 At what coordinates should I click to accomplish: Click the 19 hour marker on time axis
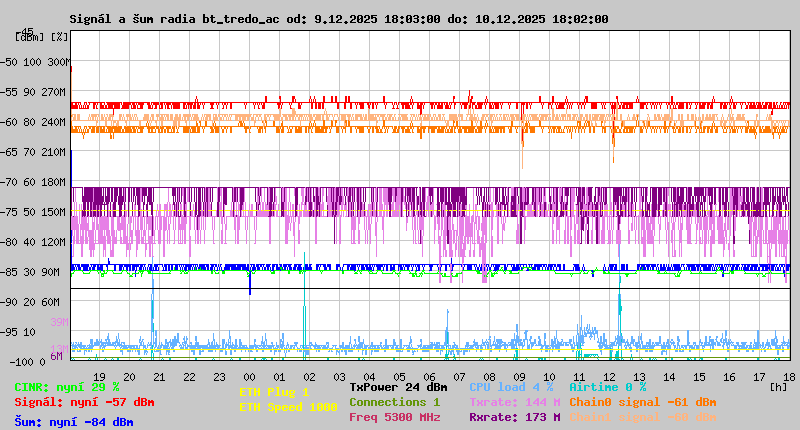(x=99, y=375)
